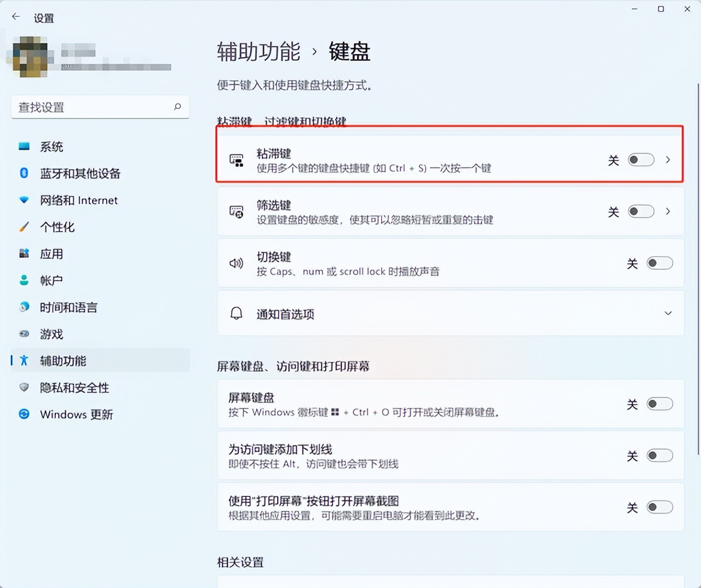
Task: Open Windows 更新 from the sidebar
Action: [x=76, y=414]
